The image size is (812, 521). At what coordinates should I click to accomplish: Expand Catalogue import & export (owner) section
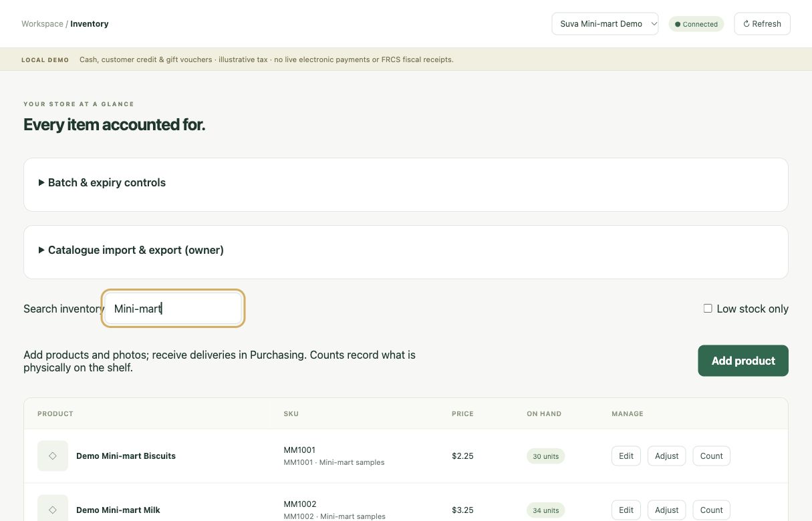point(131,250)
